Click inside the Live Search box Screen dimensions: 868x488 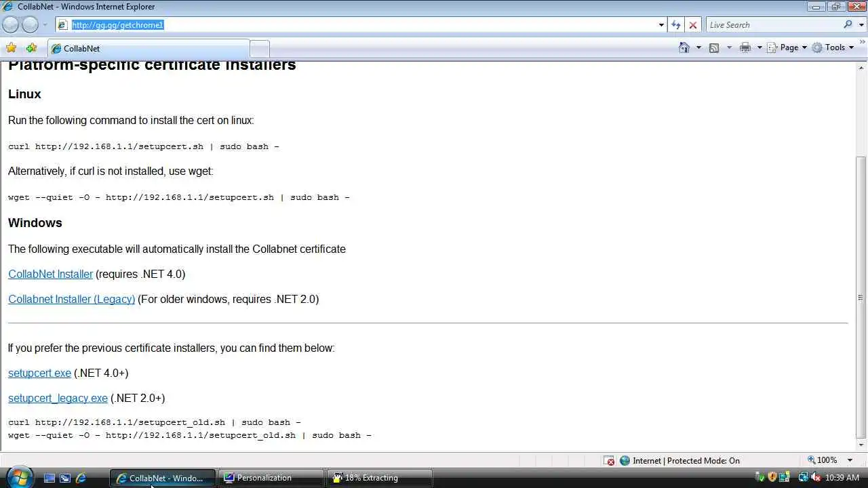(x=773, y=25)
